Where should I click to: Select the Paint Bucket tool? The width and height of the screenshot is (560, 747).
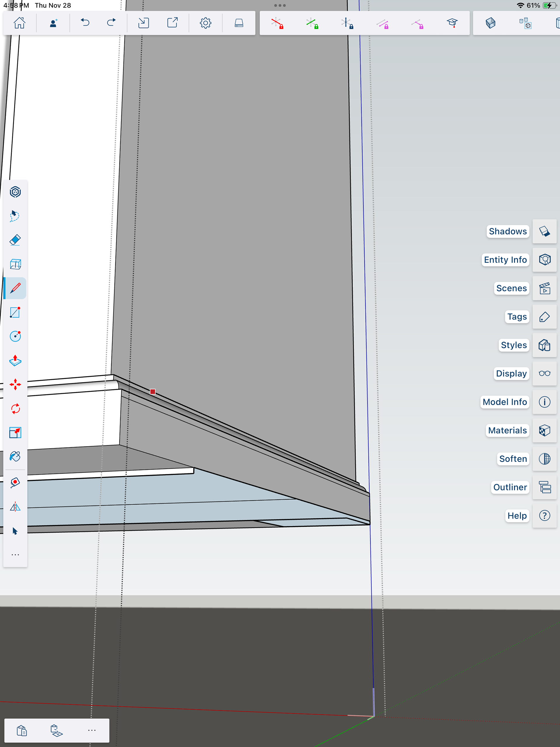(15, 456)
